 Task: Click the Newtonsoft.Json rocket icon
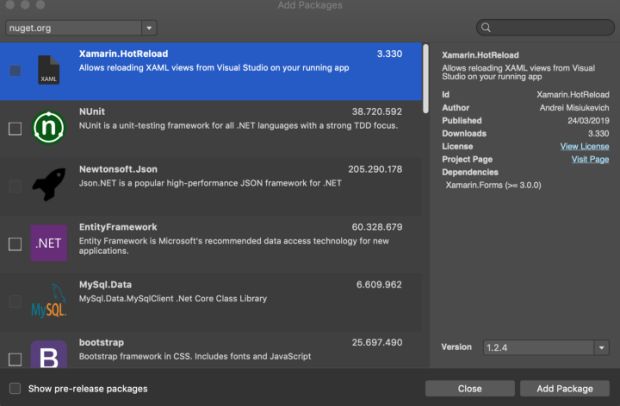(x=48, y=185)
